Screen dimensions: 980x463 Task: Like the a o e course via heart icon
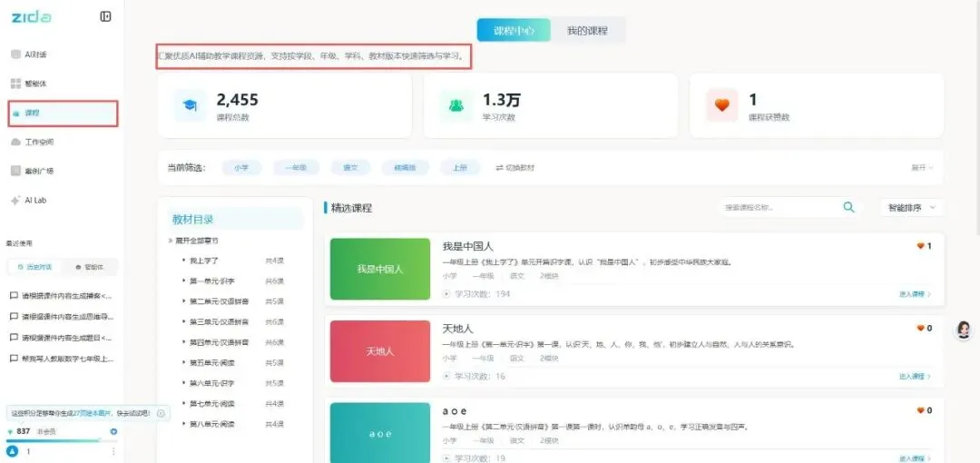[920, 410]
